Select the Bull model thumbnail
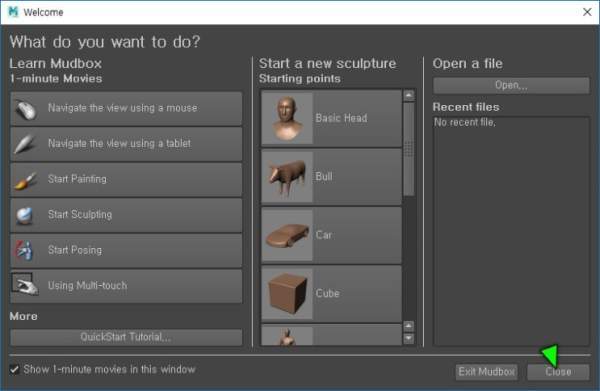 (287, 177)
